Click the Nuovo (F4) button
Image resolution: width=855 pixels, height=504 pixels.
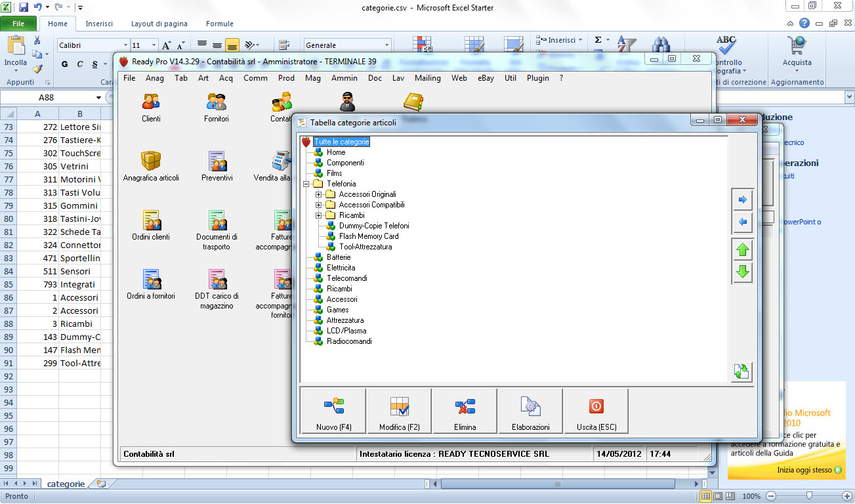click(x=334, y=411)
